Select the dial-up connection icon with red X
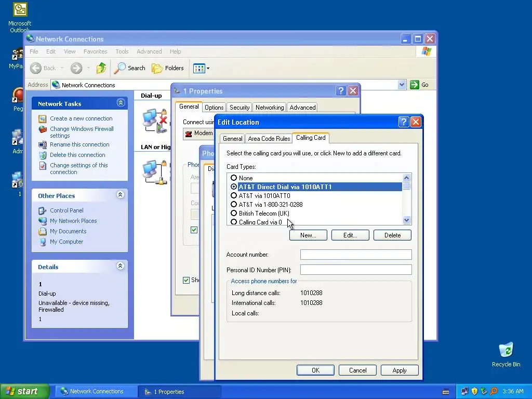Image resolution: width=532 pixels, height=399 pixels. coord(155,121)
